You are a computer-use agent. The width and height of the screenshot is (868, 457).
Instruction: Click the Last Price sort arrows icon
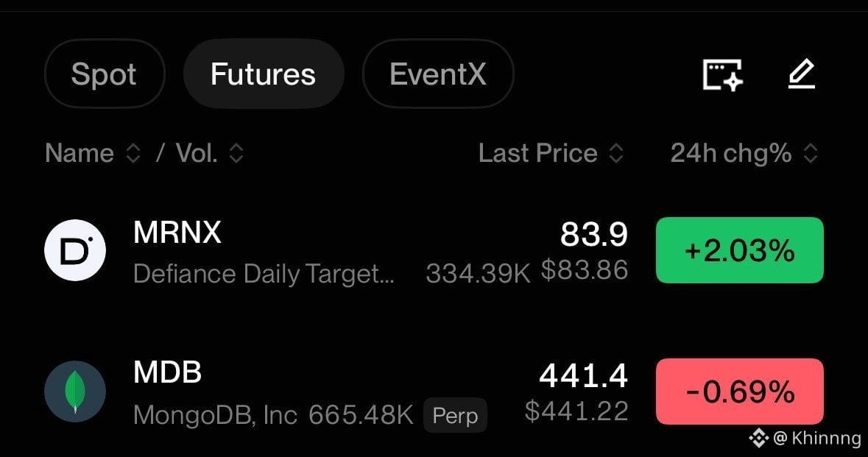click(x=616, y=153)
